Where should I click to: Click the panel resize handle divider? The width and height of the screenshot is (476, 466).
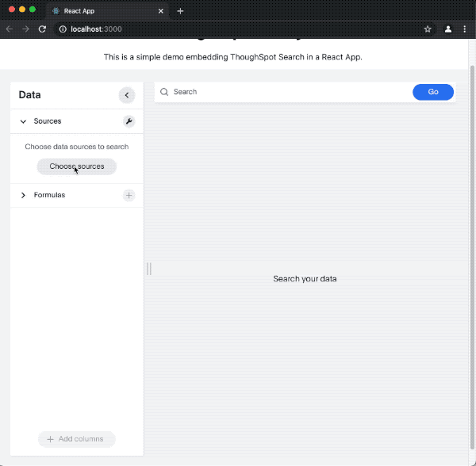click(x=148, y=269)
